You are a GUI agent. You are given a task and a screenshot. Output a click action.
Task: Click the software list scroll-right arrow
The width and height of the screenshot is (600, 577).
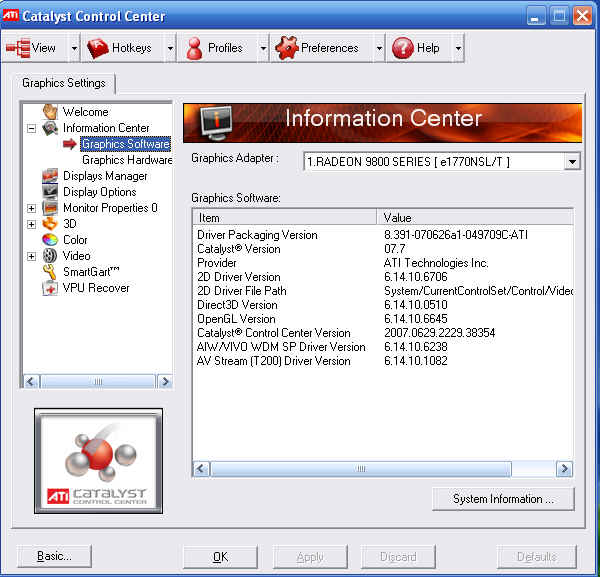click(564, 469)
